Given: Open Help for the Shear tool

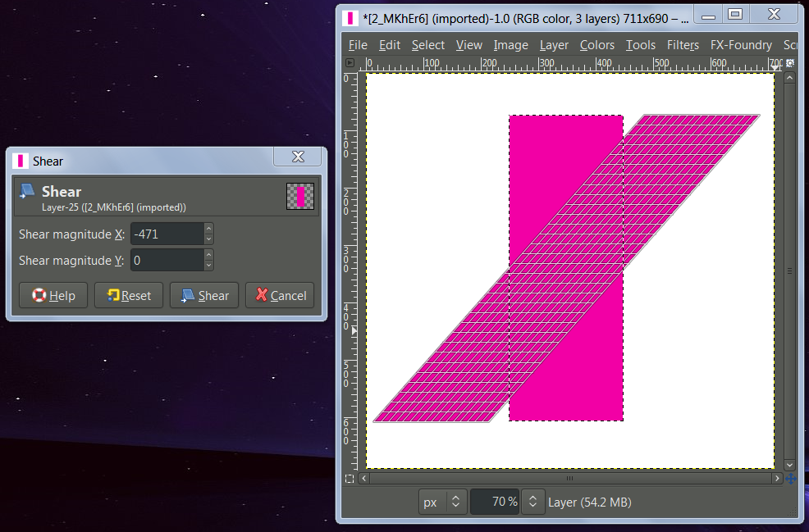Looking at the screenshot, I should pyautogui.click(x=53, y=295).
